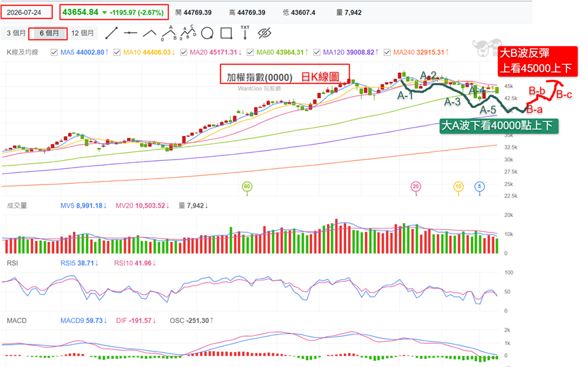Click the 大B波反彈 red annotation label
This screenshot has height=367, width=588.
click(x=524, y=53)
